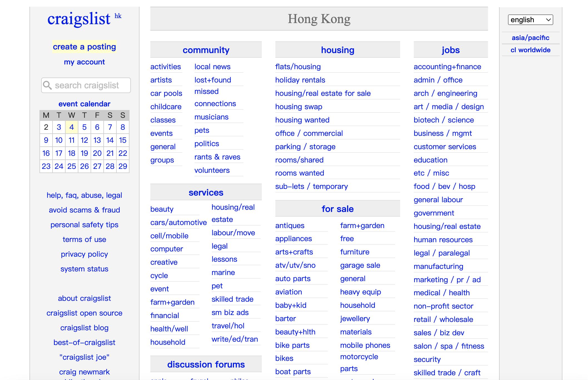Expand asia/pacific in right sidebar
The height and width of the screenshot is (380, 588).
[x=530, y=38]
